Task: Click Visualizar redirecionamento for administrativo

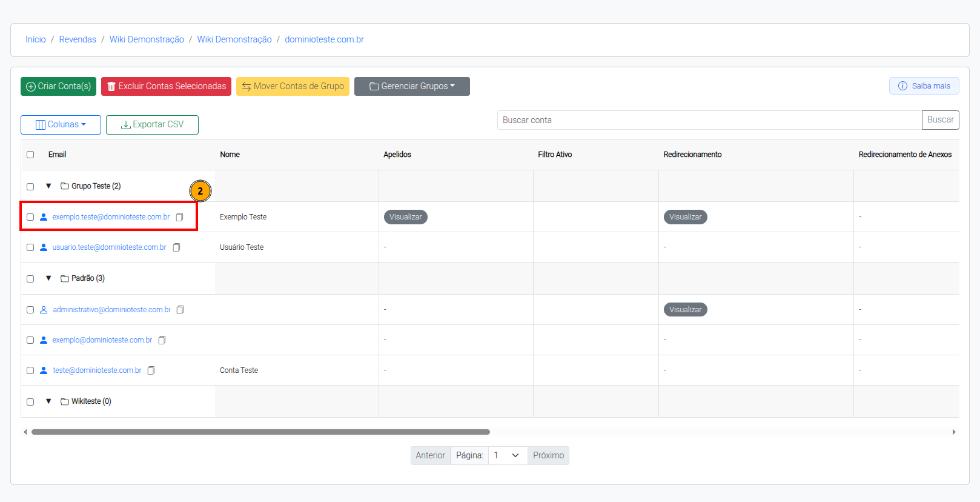Action: click(685, 310)
